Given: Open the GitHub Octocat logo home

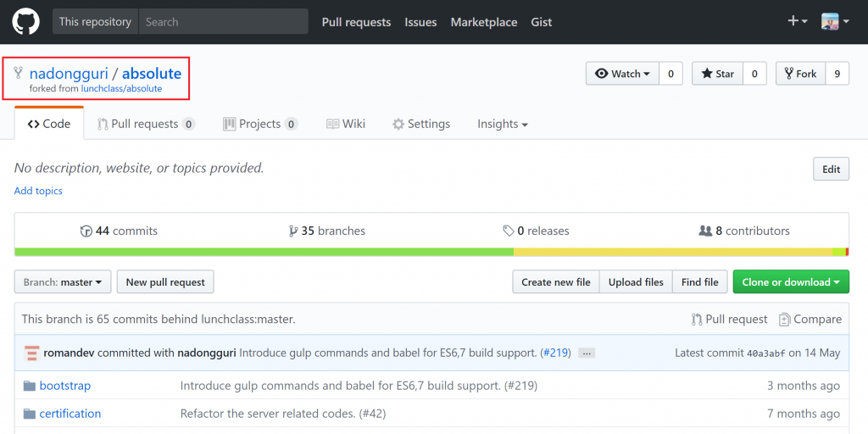Looking at the screenshot, I should (x=26, y=21).
